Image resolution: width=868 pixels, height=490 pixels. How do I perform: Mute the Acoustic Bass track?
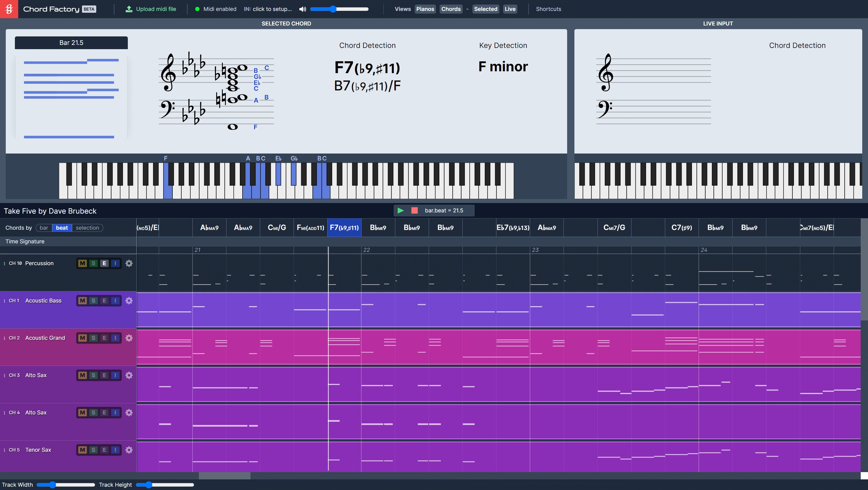pos(82,301)
